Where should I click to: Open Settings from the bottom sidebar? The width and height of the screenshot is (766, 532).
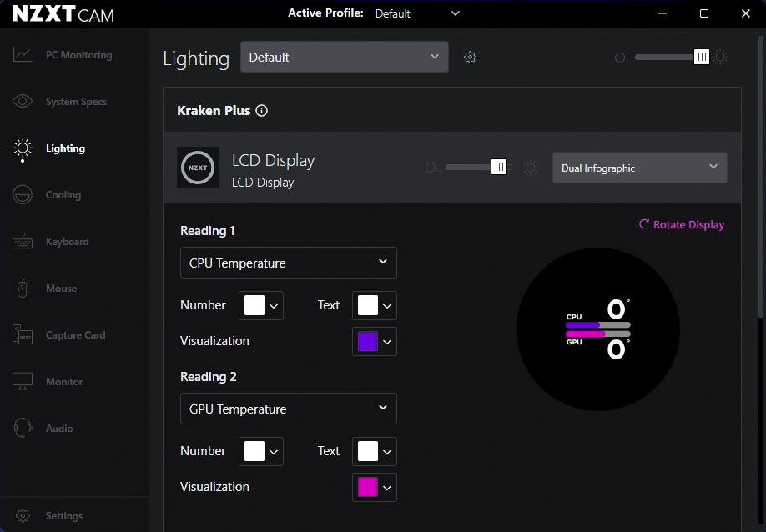(63, 515)
